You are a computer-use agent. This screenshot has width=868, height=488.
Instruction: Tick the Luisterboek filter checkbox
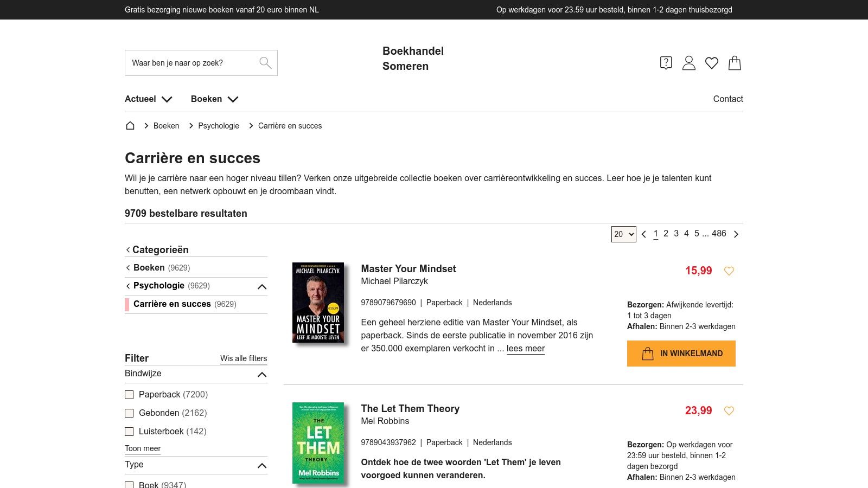tap(129, 432)
